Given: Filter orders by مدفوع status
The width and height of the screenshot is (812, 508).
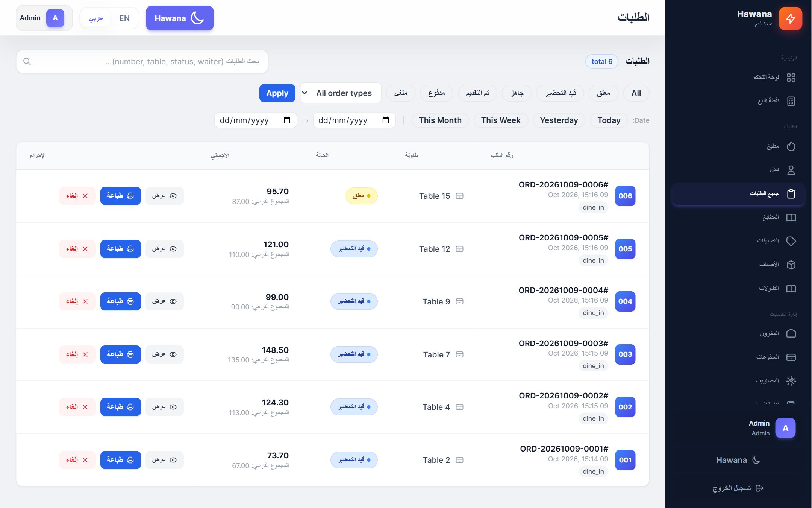Looking at the screenshot, I should (x=436, y=93).
